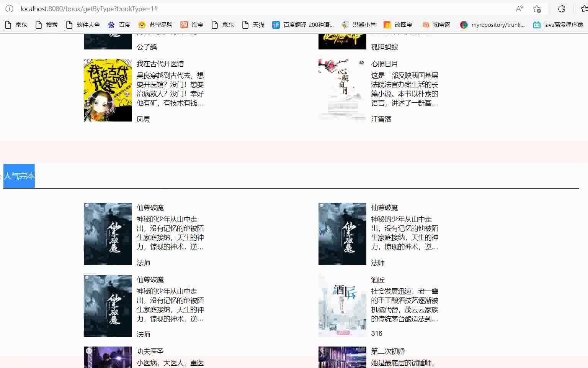Viewport: 588px width, 368px height.
Task: Click the 酒匠 book cover
Action: click(342, 306)
